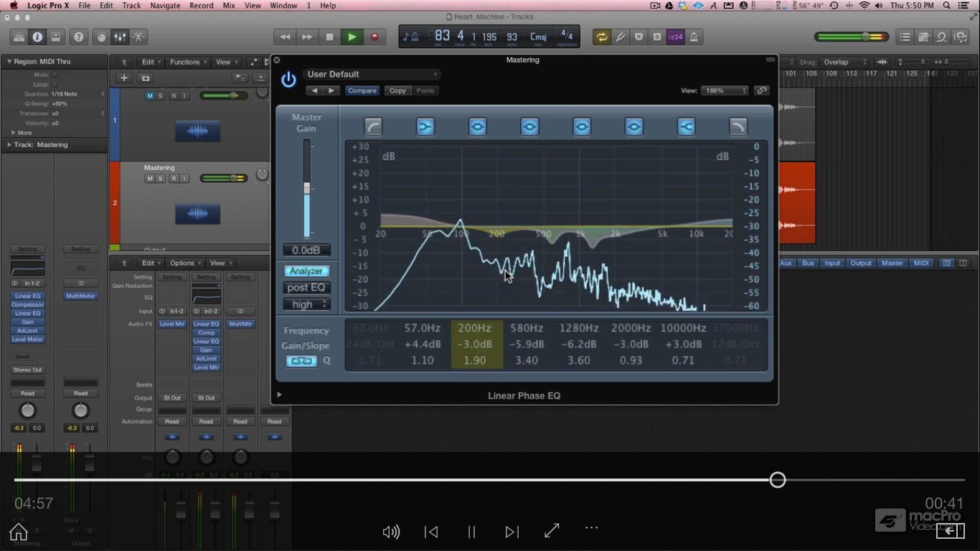Adjust the Master Gain slider in EQ
The image size is (980, 551).
coord(307,189)
